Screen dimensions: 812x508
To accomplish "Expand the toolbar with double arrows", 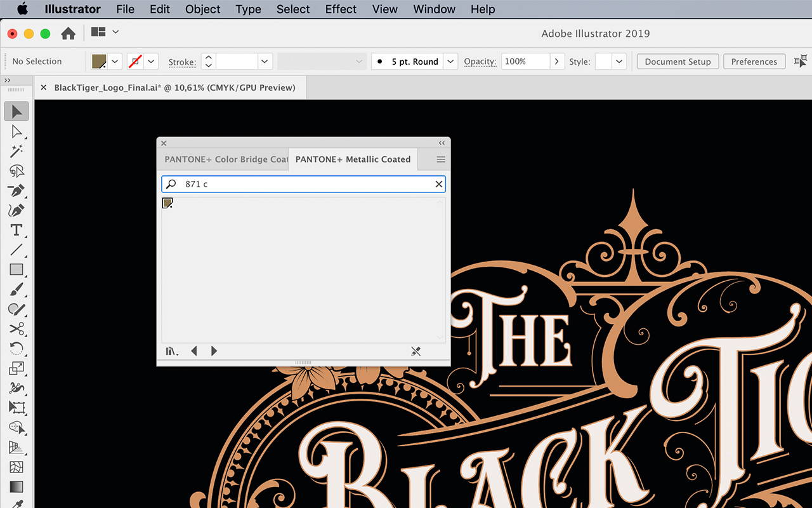I will [x=8, y=81].
